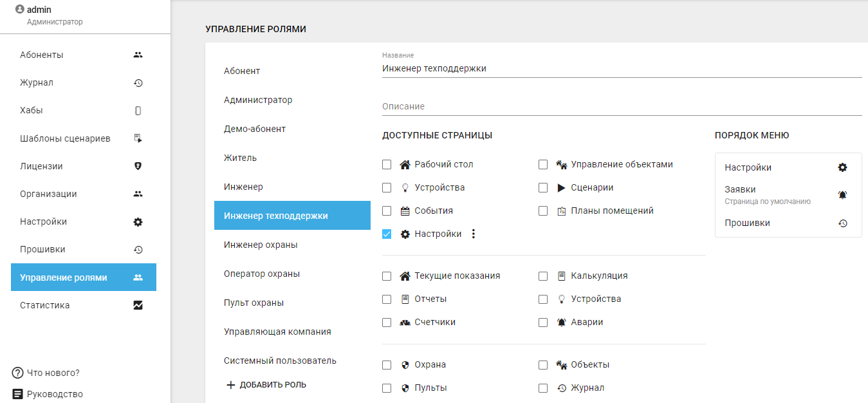Click the Хабы device icon in sidebar
Screen dimensions: 868x403
point(138,111)
